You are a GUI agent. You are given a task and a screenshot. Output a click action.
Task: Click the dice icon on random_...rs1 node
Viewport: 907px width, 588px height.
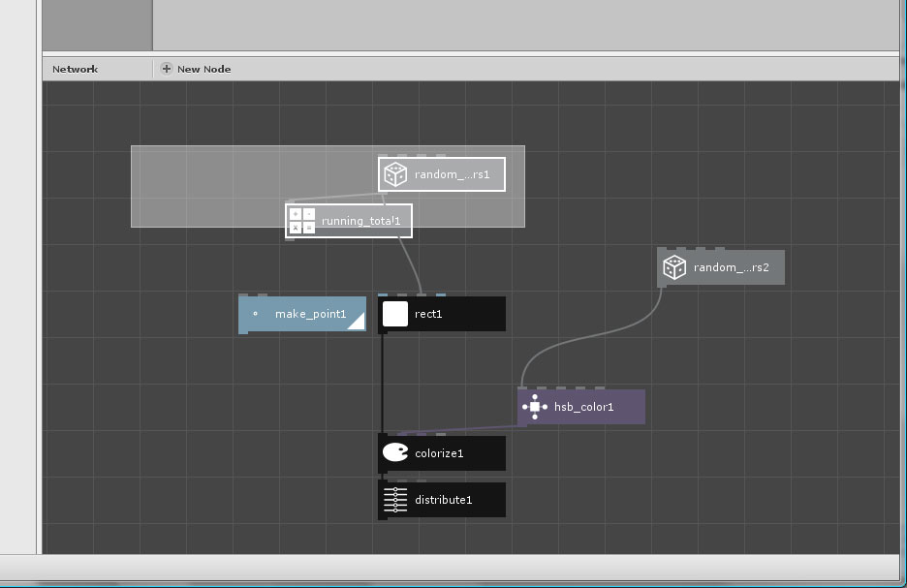[x=395, y=174]
